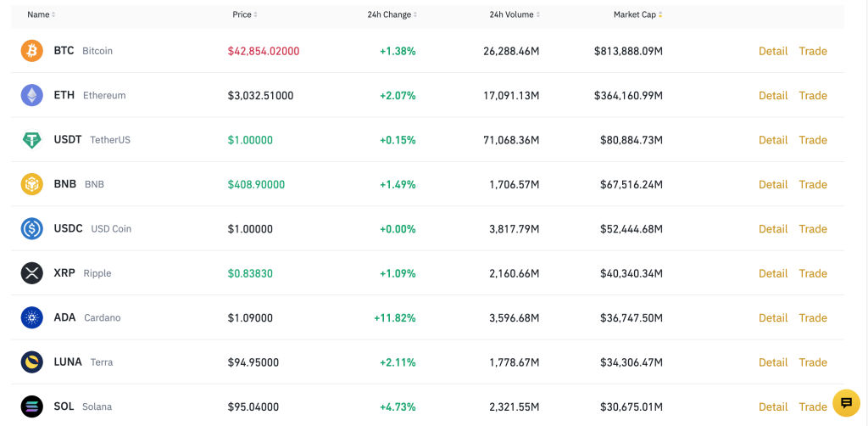Open Detail link for Cardano

pos(773,317)
